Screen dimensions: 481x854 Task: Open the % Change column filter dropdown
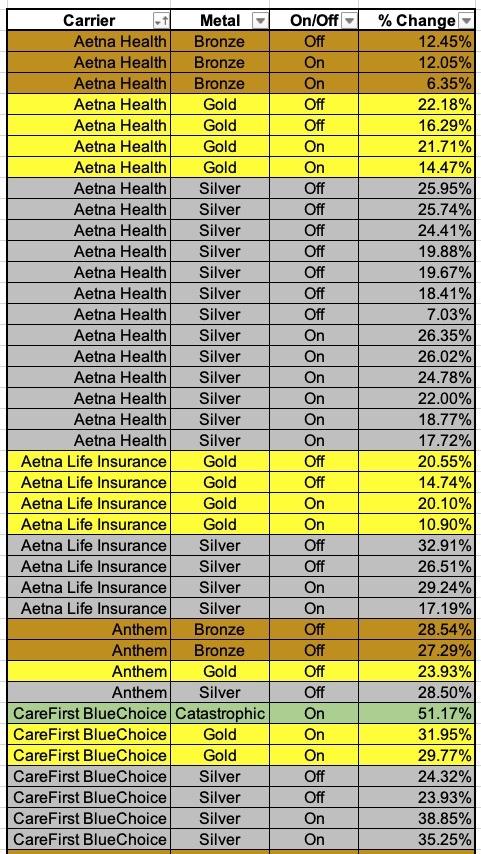click(x=466, y=21)
